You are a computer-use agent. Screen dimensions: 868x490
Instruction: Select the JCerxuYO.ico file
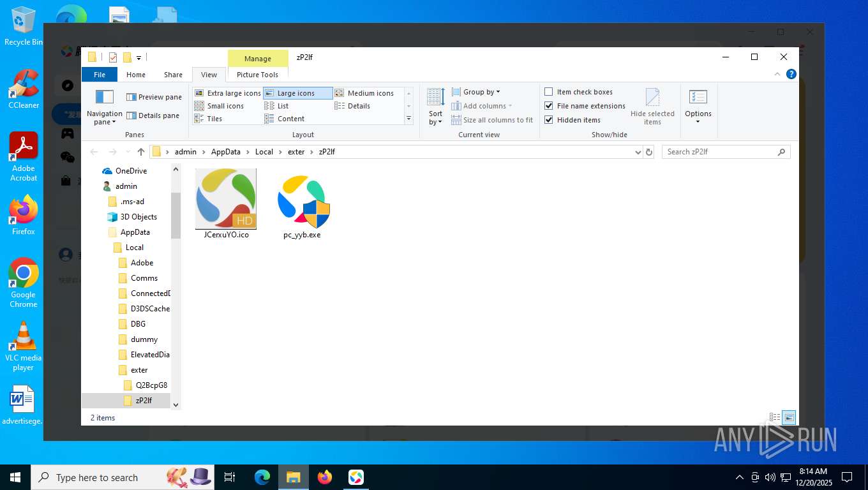[x=226, y=204]
